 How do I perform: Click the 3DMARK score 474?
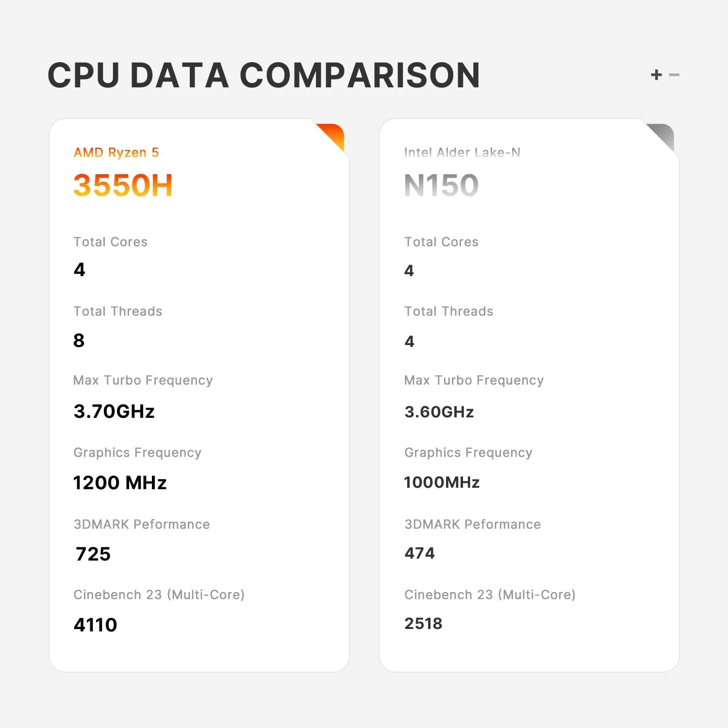[420, 553]
